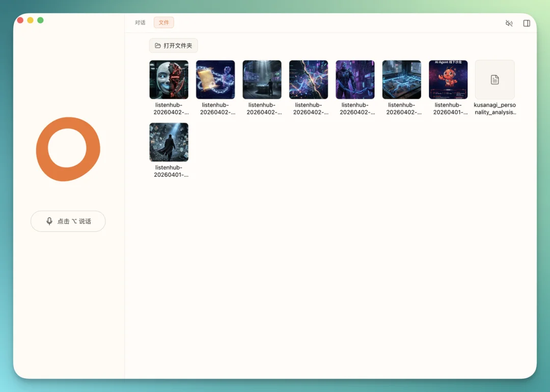This screenshot has height=392, width=550.
Task: Click the 打开文件夹 button
Action: 173,46
